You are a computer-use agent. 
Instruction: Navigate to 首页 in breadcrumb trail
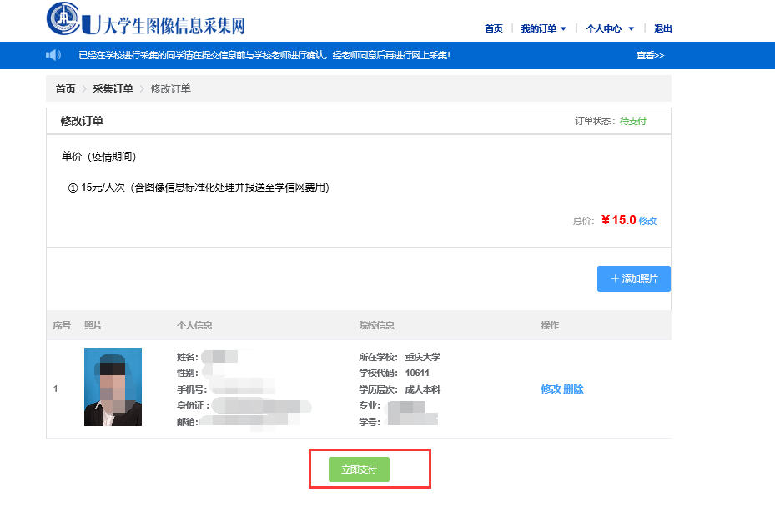pos(65,89)
